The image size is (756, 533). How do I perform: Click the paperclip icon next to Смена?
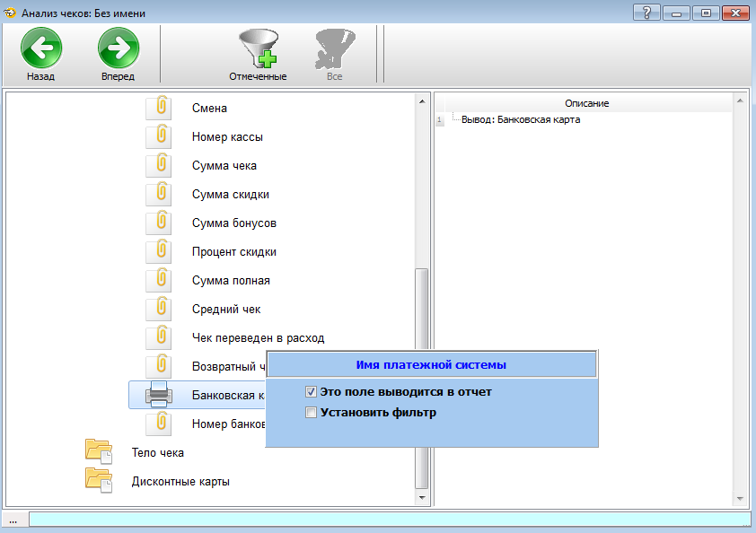coord(159,109)
